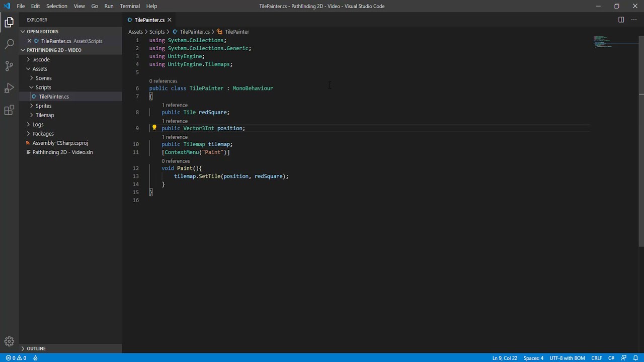
Task: Expand the Packages folder
Action: click(43, 134)
